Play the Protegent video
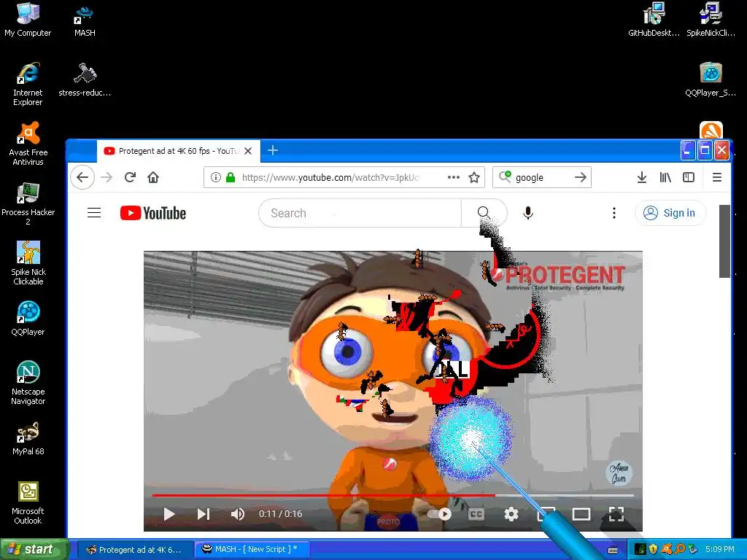 pos(169,514)
